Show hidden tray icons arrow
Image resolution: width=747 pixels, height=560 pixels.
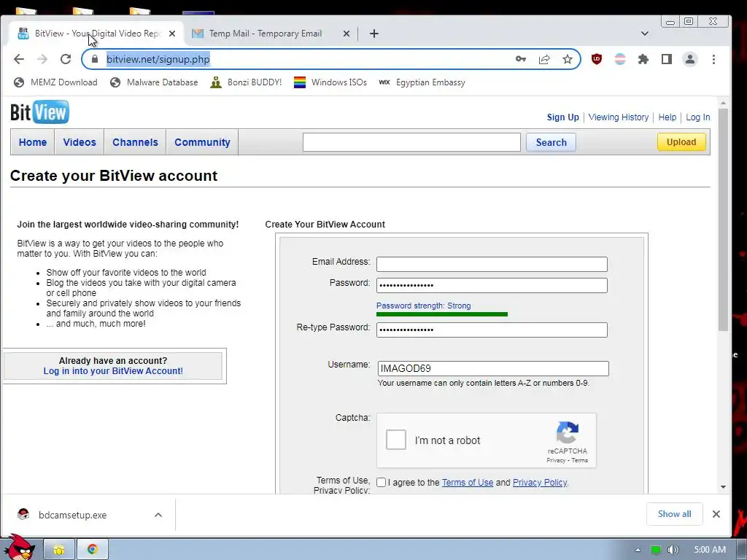click(638, 550)
